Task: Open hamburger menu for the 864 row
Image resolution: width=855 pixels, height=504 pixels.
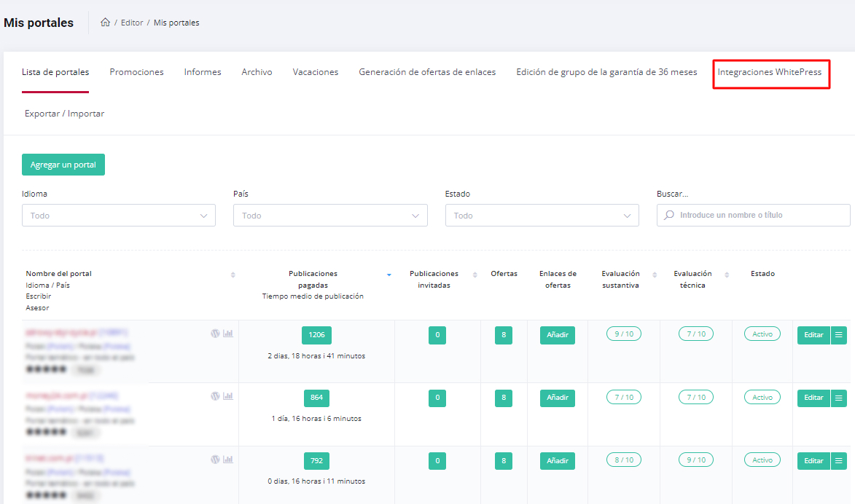Action: pos(839,398)
